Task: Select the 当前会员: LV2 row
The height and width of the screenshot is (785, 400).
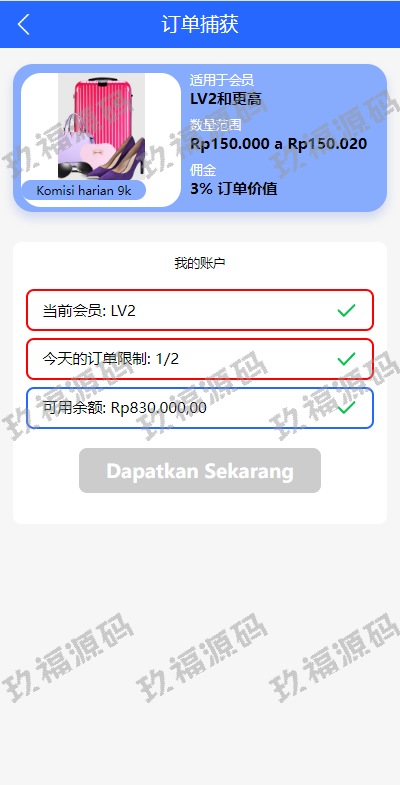Action: tap(200, 310)
